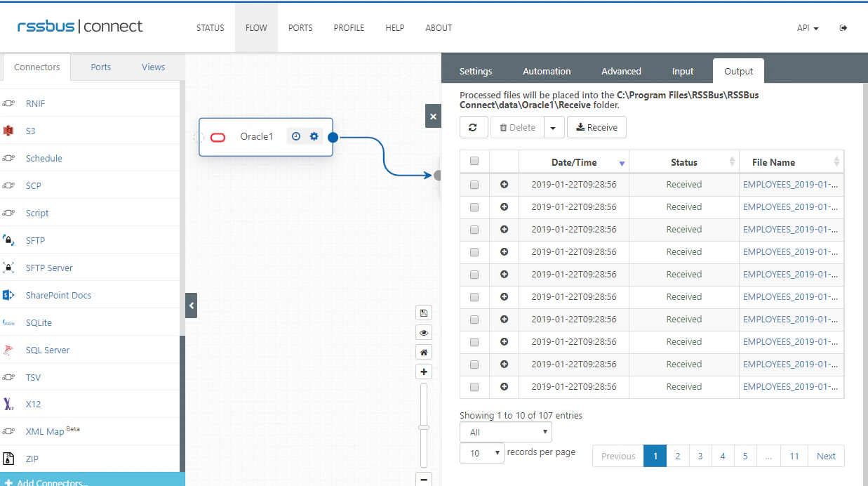868x486 pixels.
Task: Expand first row details plus icon
Action: click(504, 185)
